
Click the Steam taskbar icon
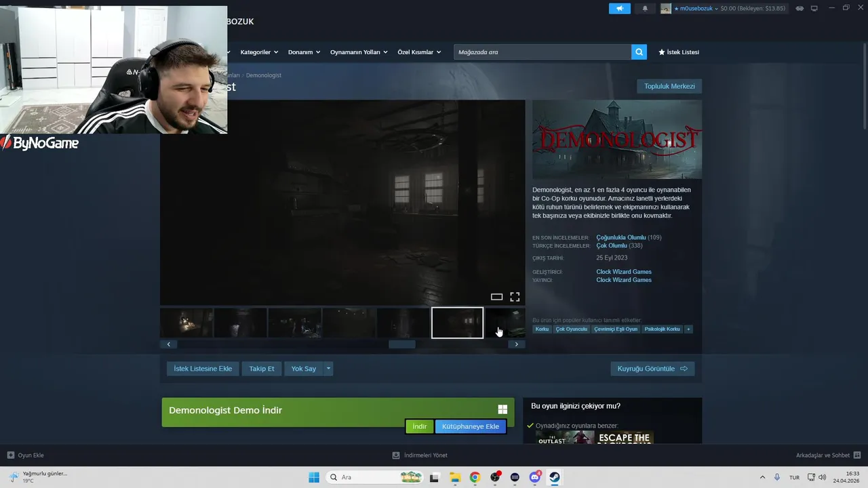pyautogui.click(x=555, y=477)
